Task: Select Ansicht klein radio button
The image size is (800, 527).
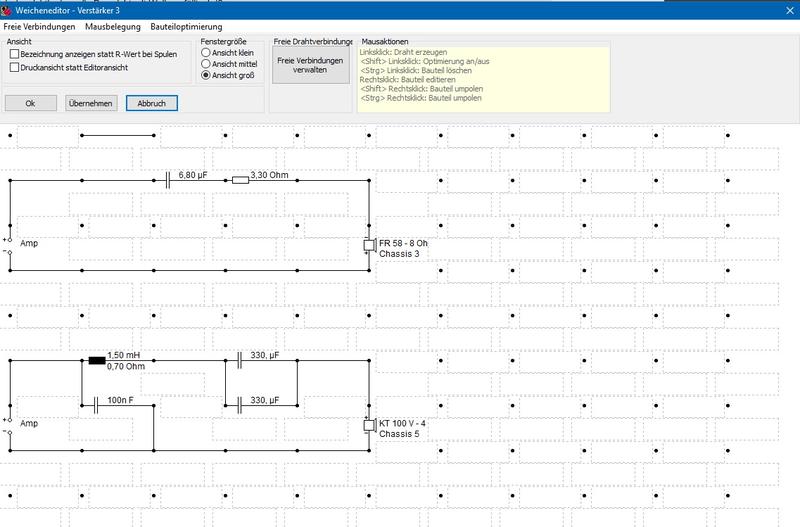Action: (206, 52)
